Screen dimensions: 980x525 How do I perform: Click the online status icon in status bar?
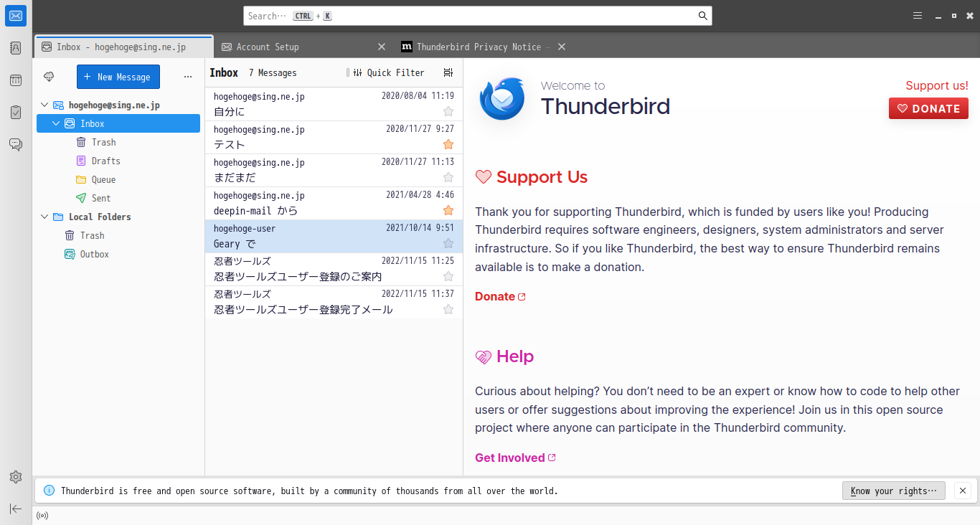point(42,515)
